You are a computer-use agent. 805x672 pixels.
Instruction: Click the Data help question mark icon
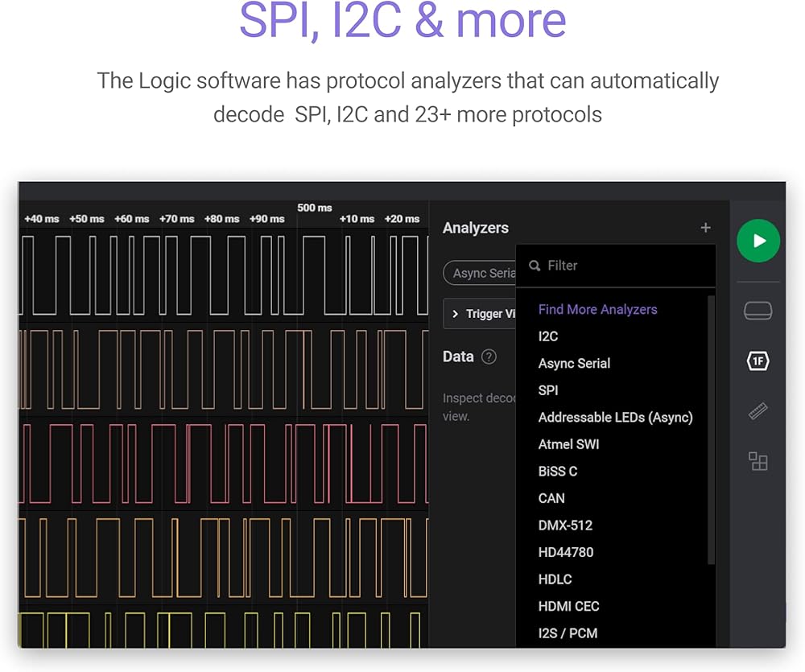(x=489, y=357)
